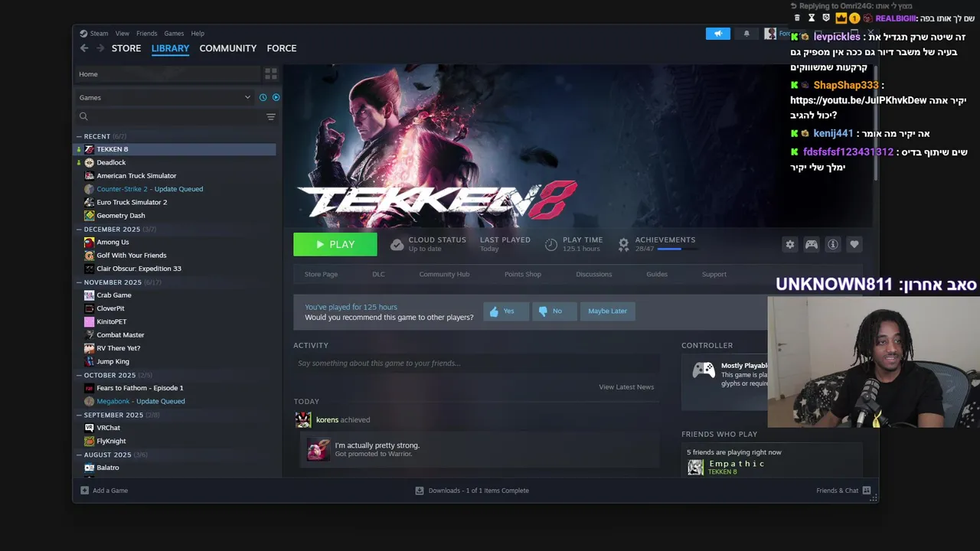
Task: Open the Games filter dropdown
Action: (x=165, y=97)
